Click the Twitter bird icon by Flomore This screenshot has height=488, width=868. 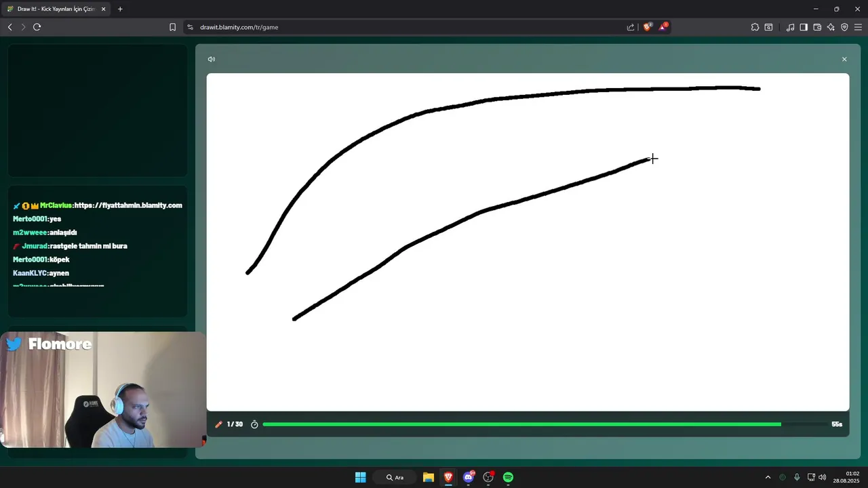(14, 344)
